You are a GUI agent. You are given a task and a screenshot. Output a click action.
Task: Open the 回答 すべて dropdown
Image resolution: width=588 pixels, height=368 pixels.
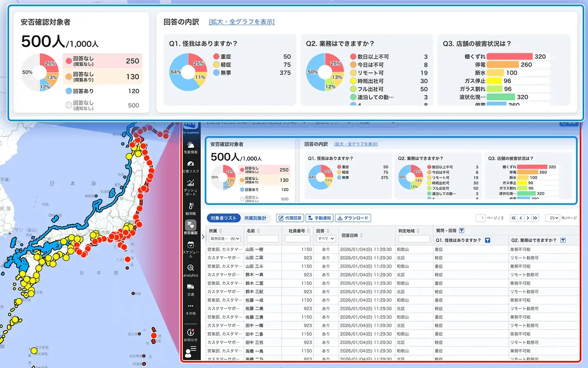point(326,239)
